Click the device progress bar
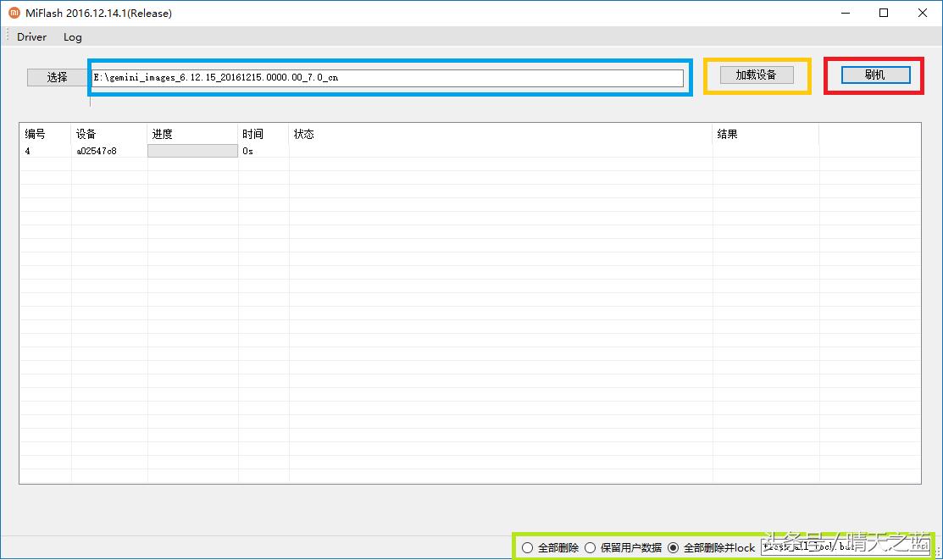Image resolution: width=943 pixels, height=560 pixels. click(x=192, y=151)
